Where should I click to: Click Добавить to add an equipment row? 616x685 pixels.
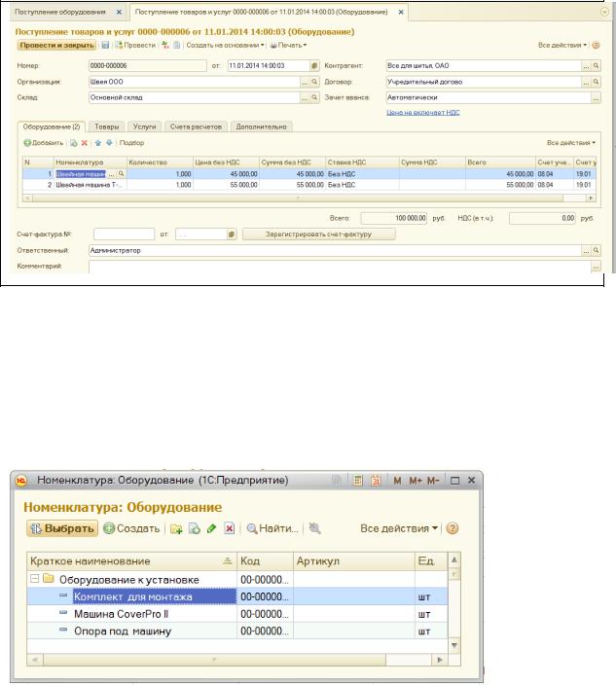[43, 143]
